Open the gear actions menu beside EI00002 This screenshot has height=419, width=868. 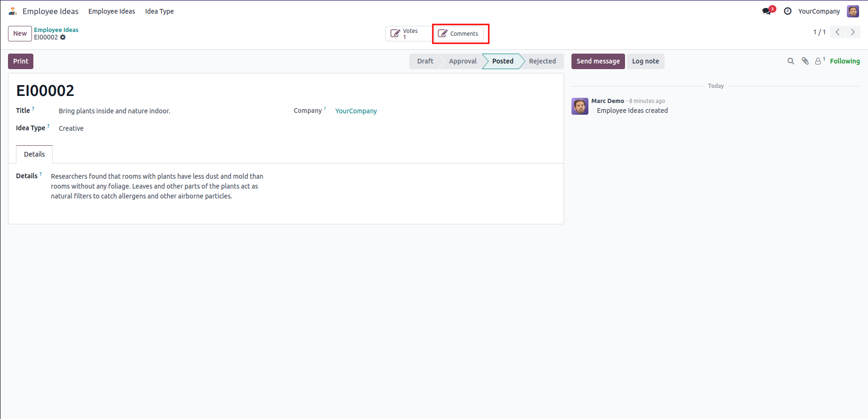(63, 37)
